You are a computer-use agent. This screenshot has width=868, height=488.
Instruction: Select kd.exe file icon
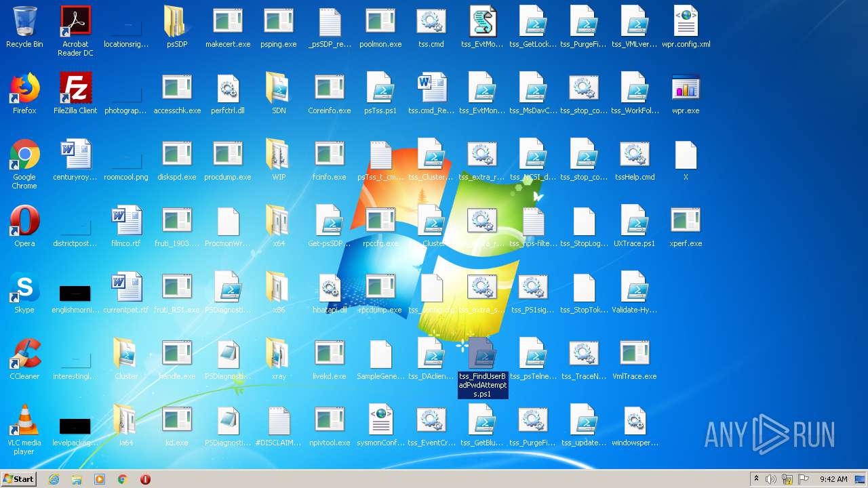177,426
